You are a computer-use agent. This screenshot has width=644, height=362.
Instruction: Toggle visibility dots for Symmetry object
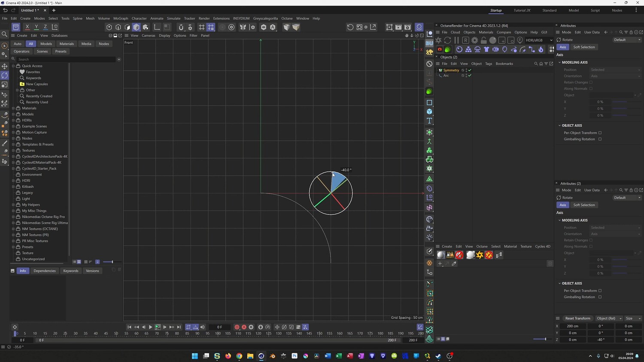coord(466,70)
